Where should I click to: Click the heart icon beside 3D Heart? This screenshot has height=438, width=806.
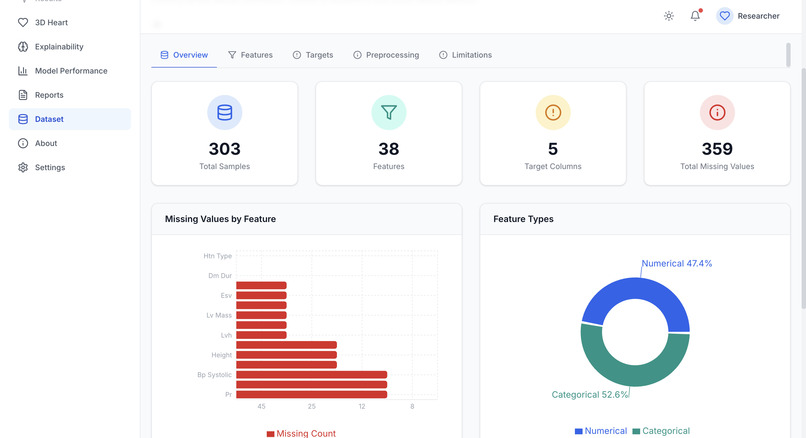click(x=23, y=23)
